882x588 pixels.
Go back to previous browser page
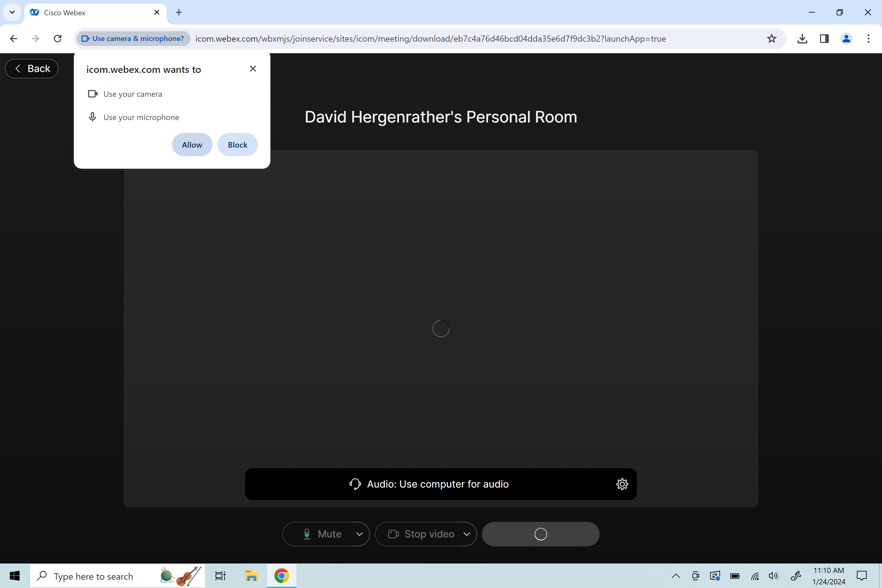(13, 39)
